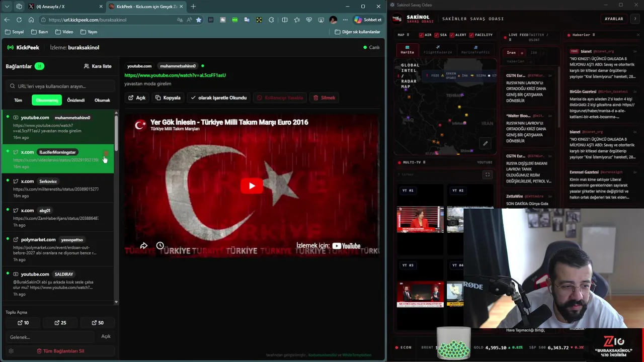Image resolution: width=644 pixels, height=362 pixels.
Task: Open video on YouTube via logo
Action: pyautogui.click(x=346, y=246)
